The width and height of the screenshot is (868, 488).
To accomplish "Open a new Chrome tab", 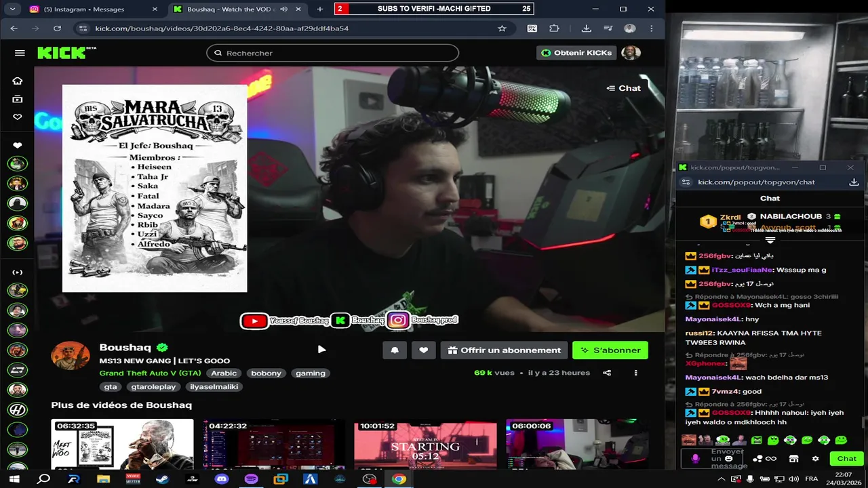I will 320,9.
